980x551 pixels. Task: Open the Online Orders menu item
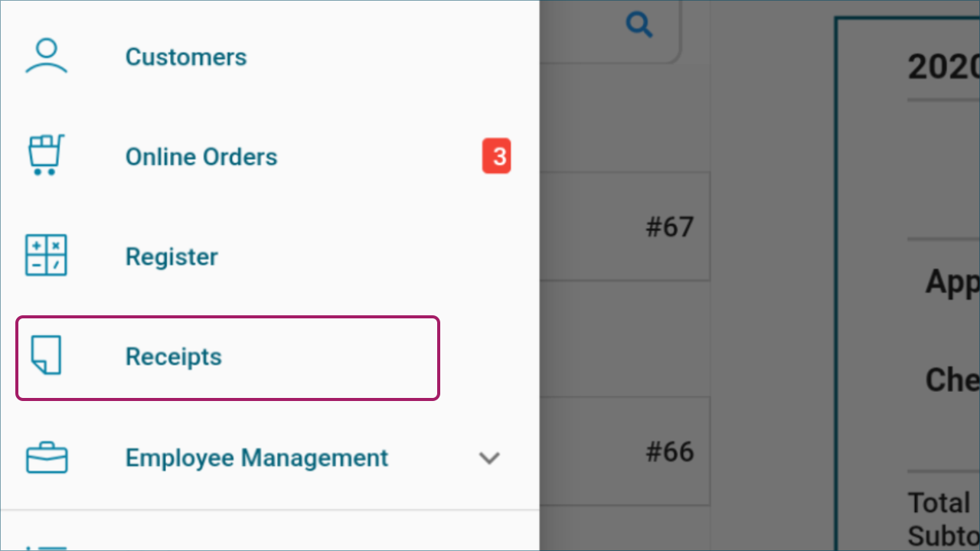(x=201, y=156)
